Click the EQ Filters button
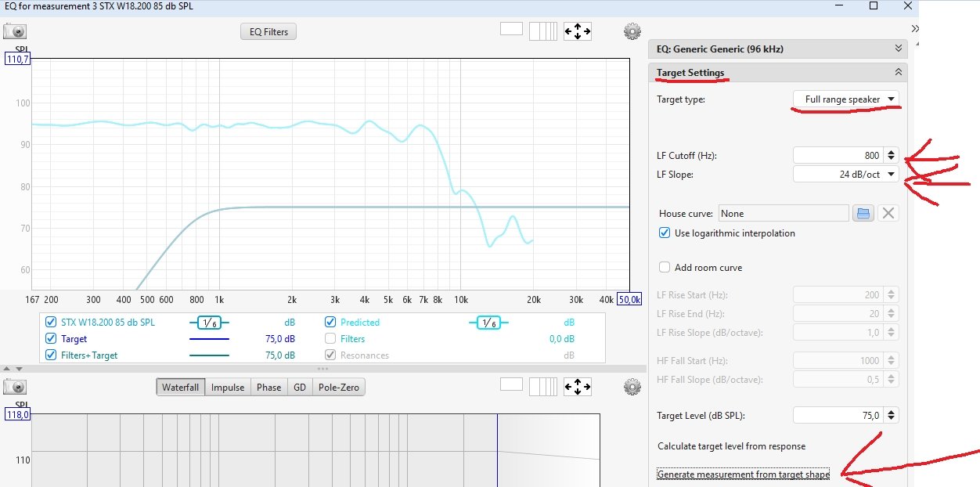 click(268, 32)
